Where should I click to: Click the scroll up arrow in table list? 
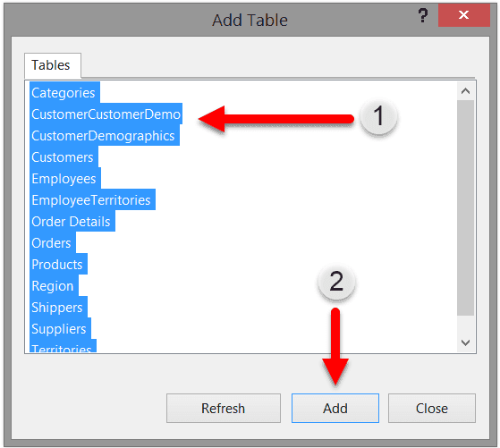click(x=465, y=91)
